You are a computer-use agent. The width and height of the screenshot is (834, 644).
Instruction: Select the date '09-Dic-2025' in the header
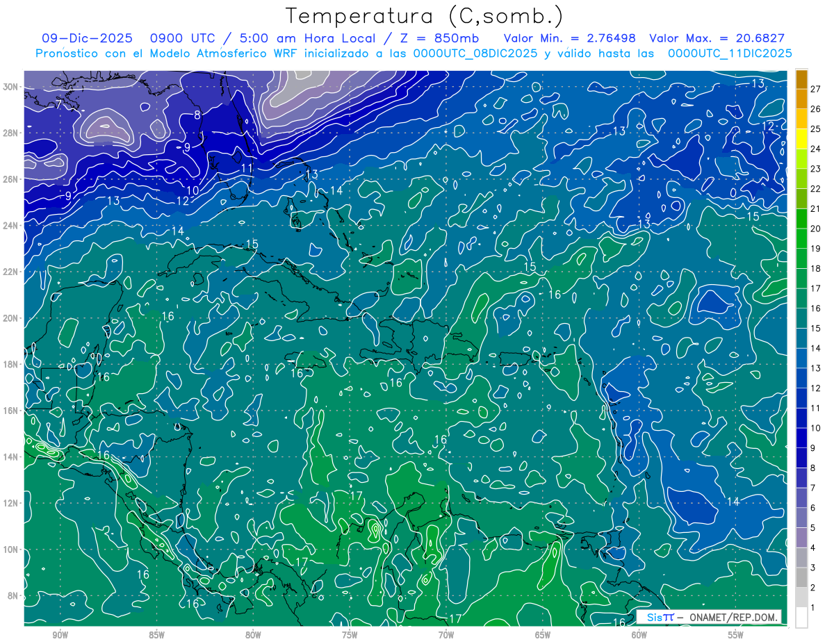pos(88,39)
